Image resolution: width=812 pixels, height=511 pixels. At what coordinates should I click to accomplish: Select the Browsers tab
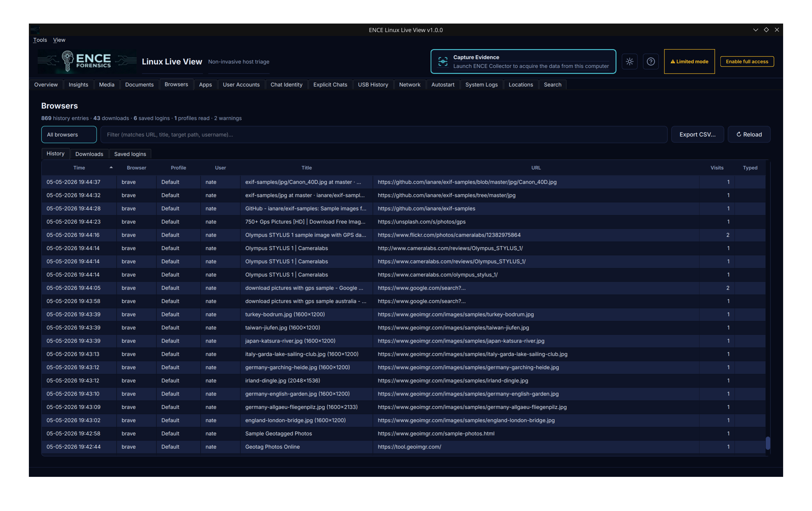(x=176, y=84)
